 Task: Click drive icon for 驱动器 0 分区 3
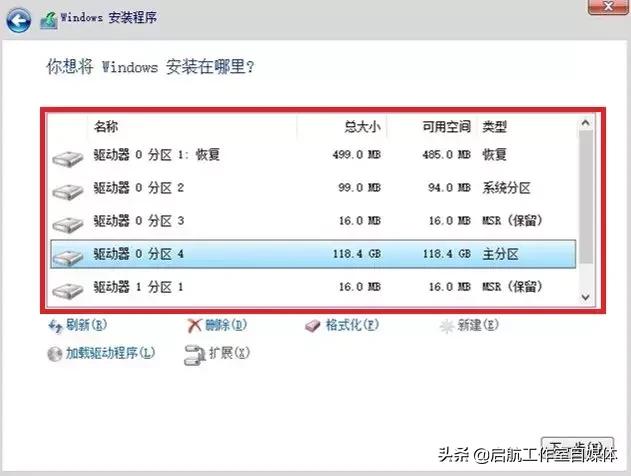click(x=68, y=225)
